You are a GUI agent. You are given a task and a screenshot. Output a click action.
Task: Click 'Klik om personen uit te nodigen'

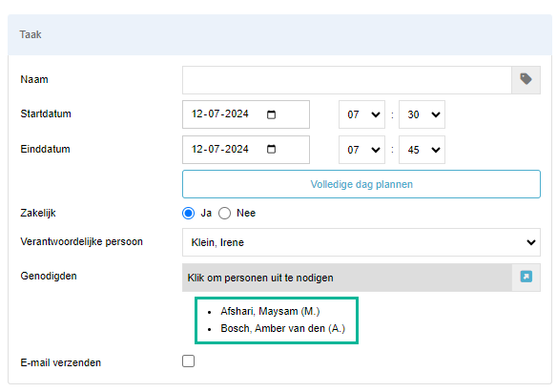coord(260,278)
